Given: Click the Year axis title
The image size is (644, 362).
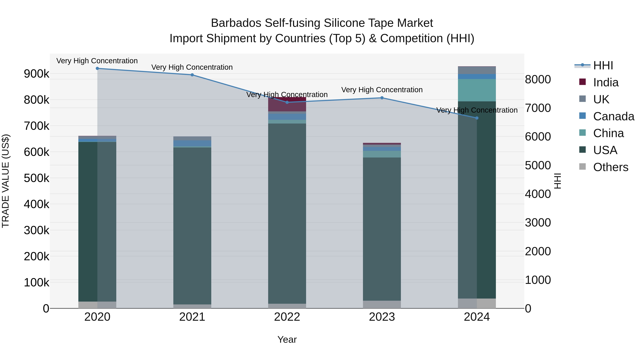Looking at the screenshot, I should click(x=287, y=340).
